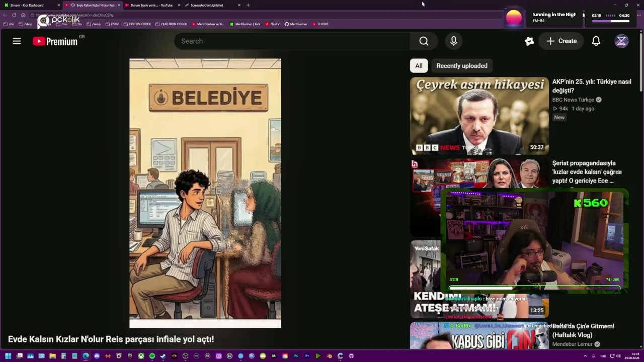Launch Blender from the taskbar

329,356
